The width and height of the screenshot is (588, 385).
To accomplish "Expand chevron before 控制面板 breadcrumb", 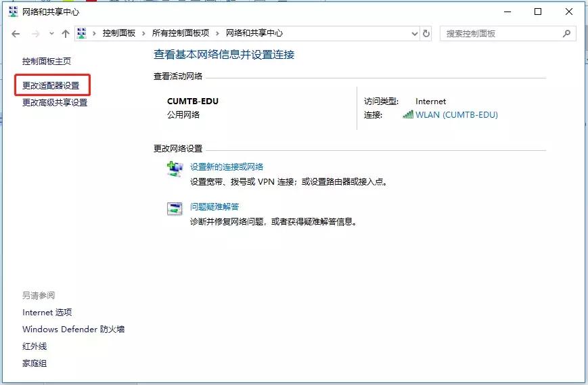I will pos(94,33).
